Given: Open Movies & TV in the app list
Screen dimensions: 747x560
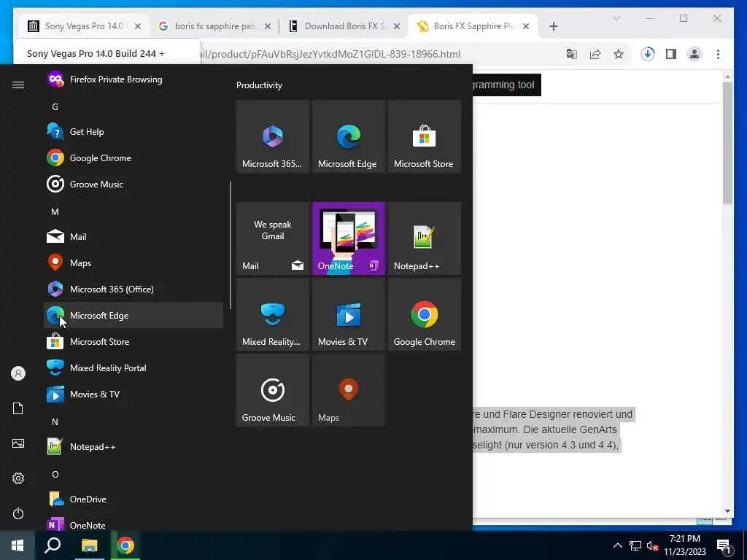Looking at the screenshot, I should 133,394.
